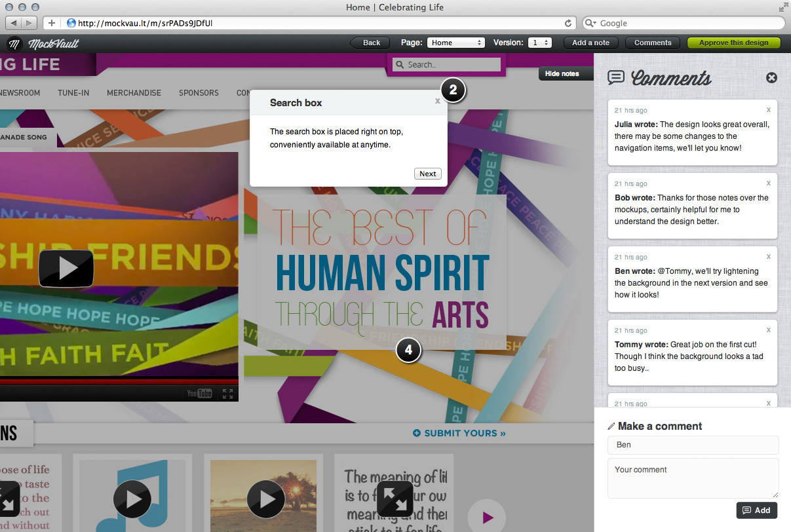Click the Google search magnifier icon
Image resolution: width=791 pixels, height=532 pixels.
[590, 23]
